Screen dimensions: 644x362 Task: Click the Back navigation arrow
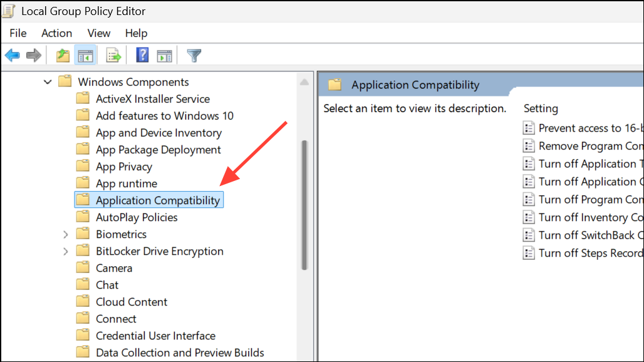[x=12, y=55]
